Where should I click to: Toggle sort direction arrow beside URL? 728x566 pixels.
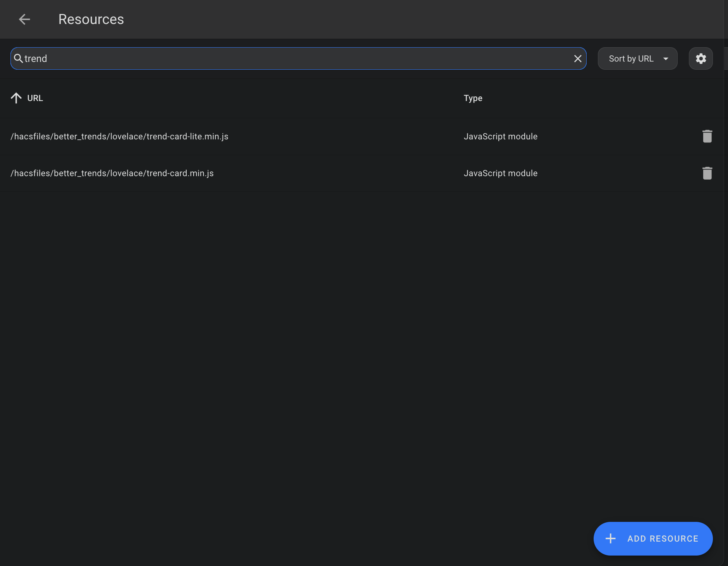pos(16,98)
